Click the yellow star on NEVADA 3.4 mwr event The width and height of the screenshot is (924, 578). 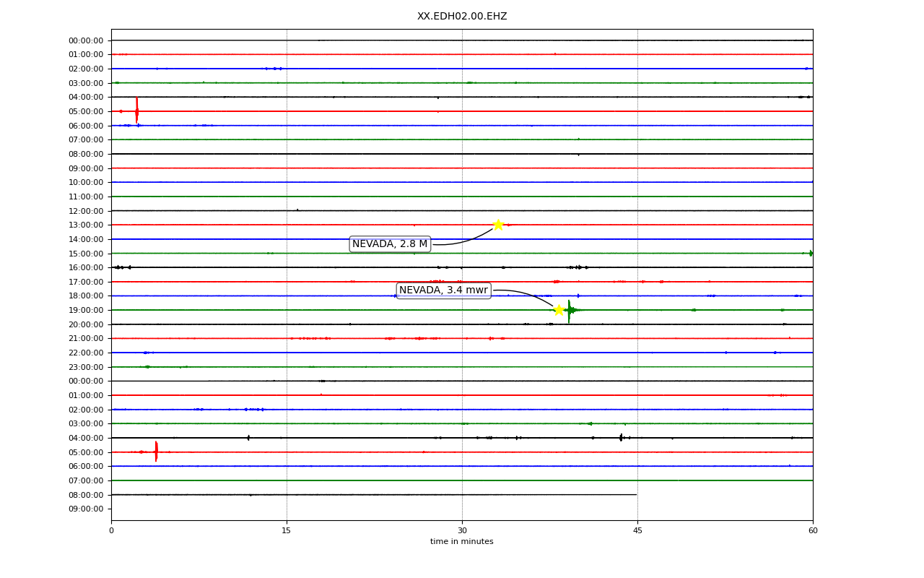[559, 310]
